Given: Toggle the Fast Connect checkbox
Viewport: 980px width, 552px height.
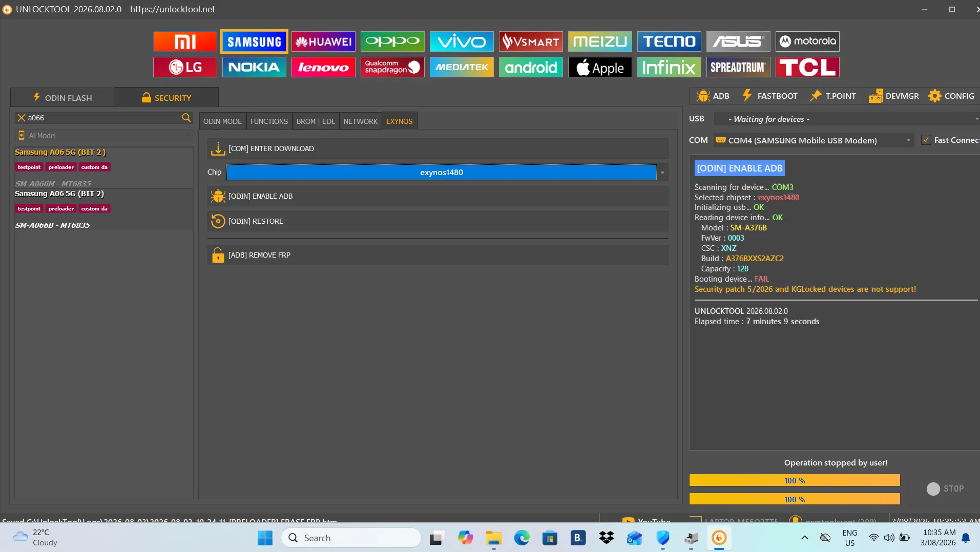Looking at the screenshot, I should [926, 140].
